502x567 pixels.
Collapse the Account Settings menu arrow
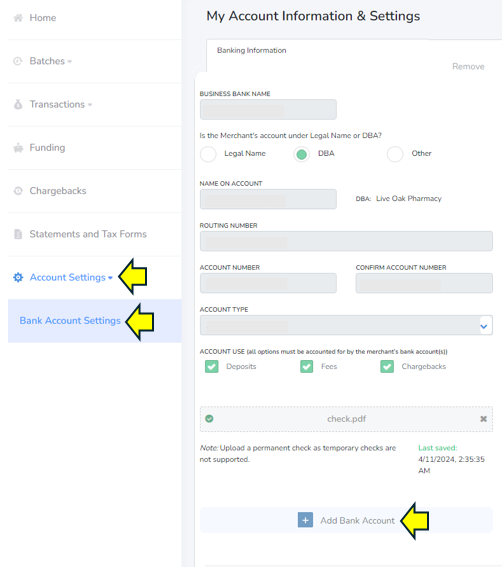(x=110, y=278)
